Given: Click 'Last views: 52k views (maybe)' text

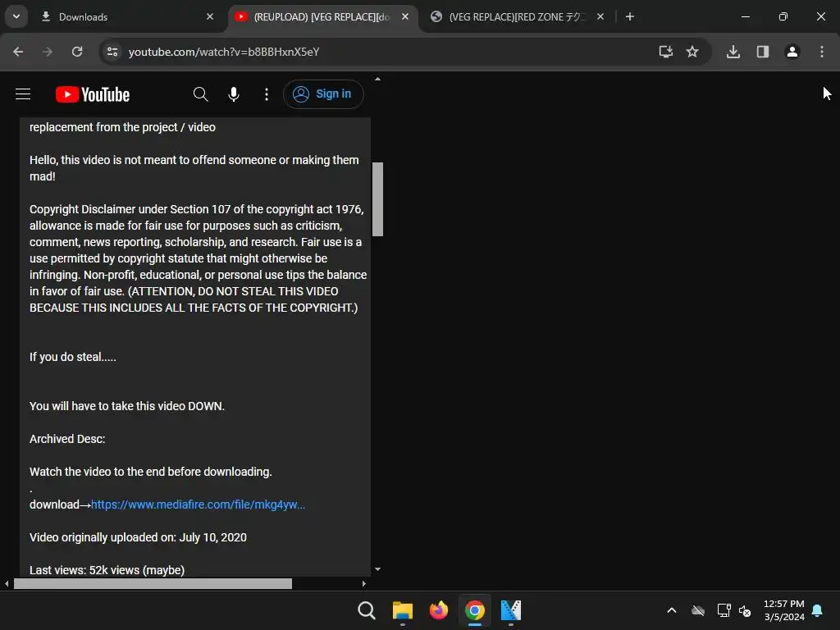Looking at the screenshot, I should point(107,570).
